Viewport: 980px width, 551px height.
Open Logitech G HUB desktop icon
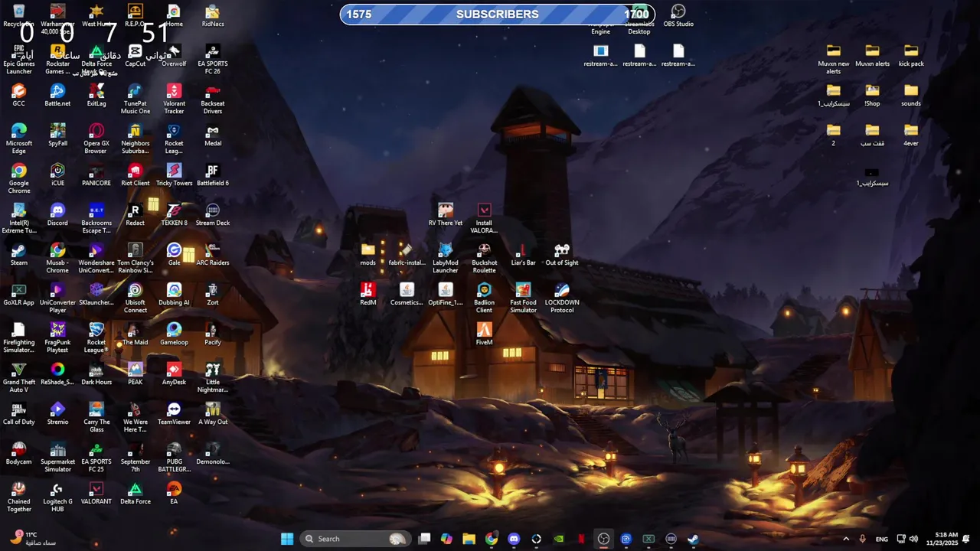(57, 496)
